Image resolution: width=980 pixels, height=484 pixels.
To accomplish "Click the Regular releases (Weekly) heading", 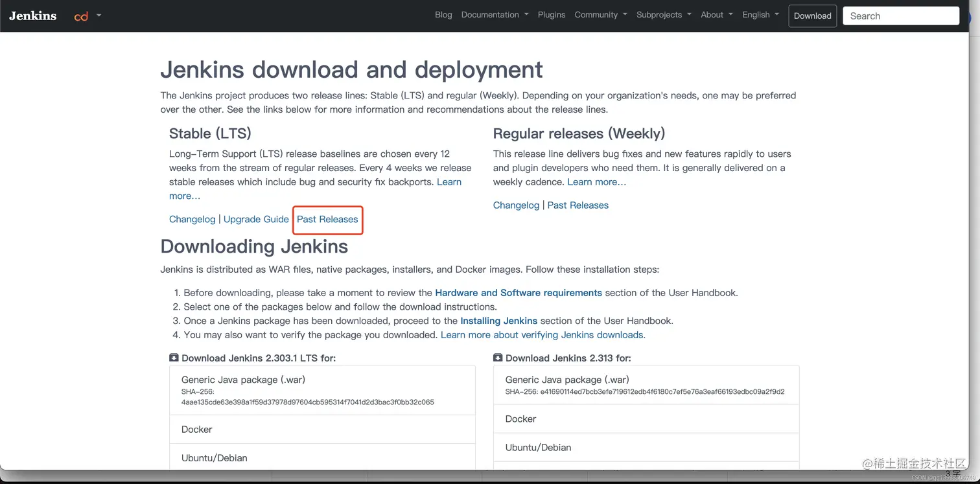I will point(579,133).
